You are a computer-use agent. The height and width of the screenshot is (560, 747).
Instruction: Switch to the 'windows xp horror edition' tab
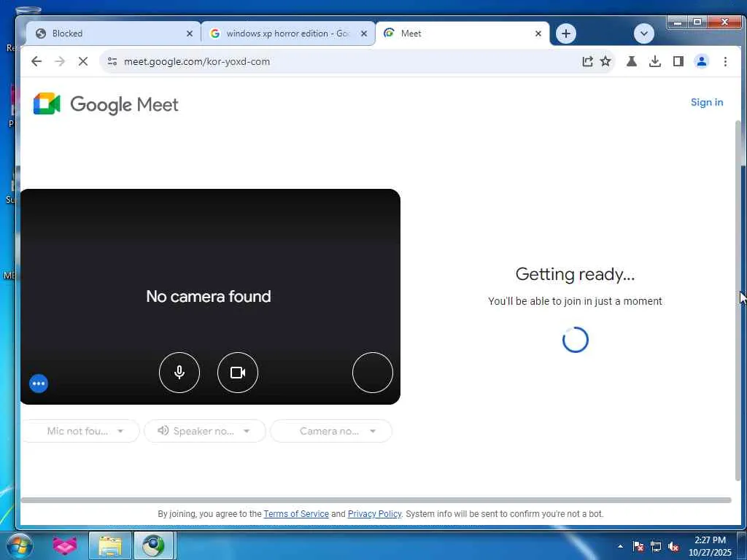(x=287, y=34)
